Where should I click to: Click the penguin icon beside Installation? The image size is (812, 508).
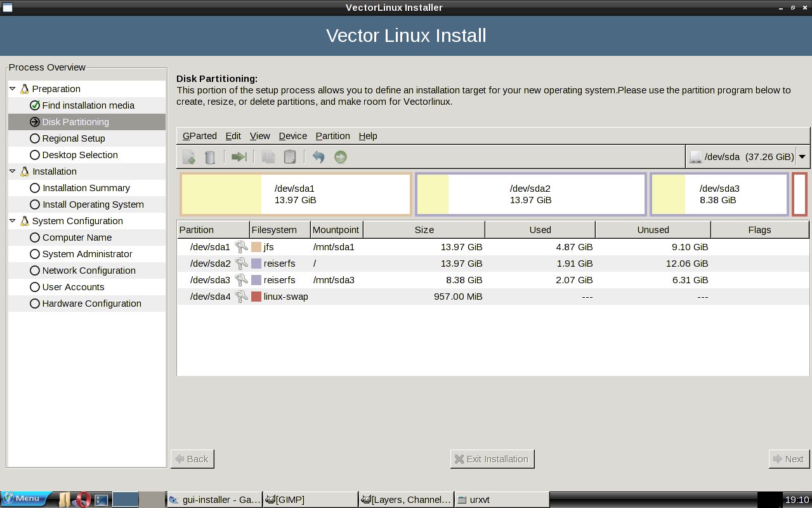coord(25,171)
